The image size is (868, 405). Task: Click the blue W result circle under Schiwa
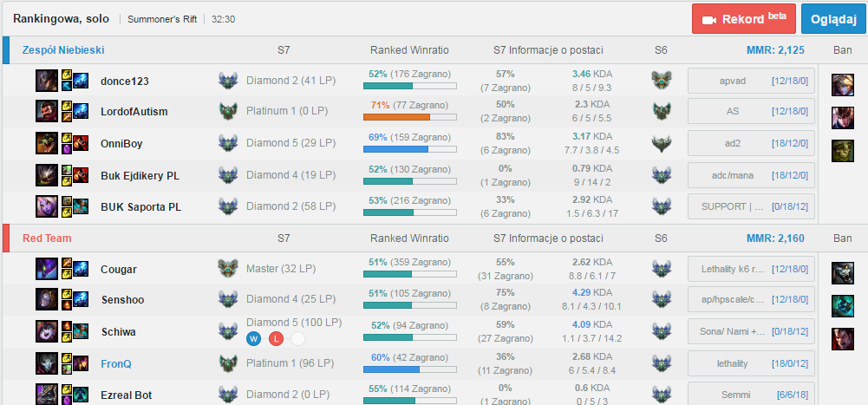click(x=253, y=338)
